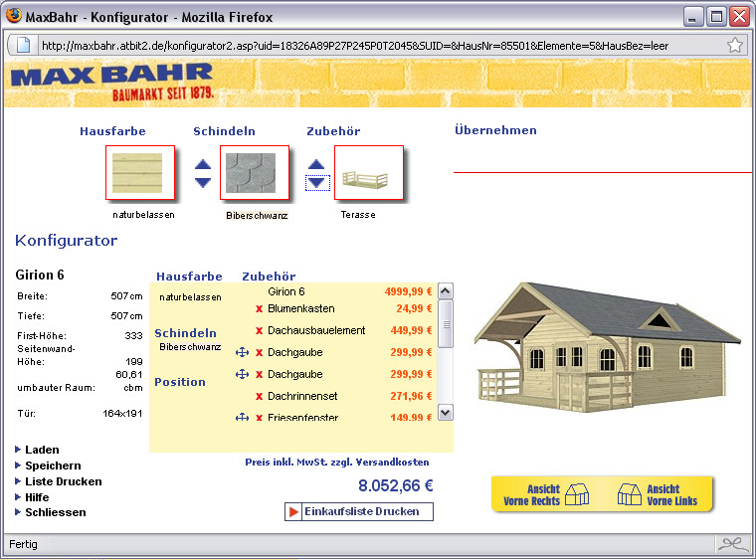Remove the Dachausbauelement with its red X

pos(260,330)
